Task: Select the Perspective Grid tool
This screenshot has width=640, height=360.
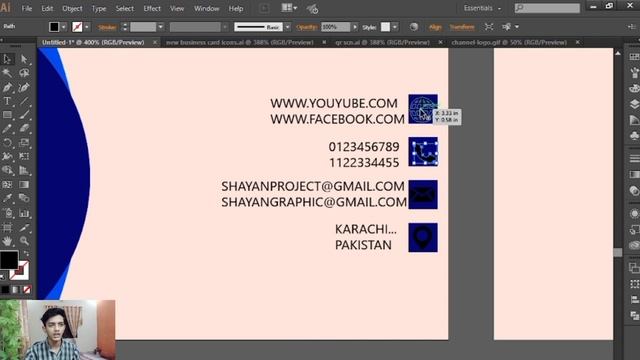Action: pyautogui.click(x=24, y=170)
